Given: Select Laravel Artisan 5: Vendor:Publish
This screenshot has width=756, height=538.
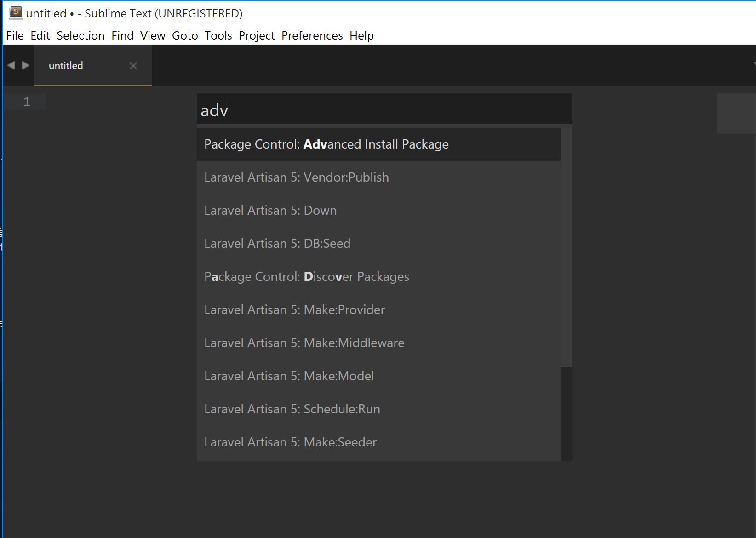Looking at the screenshot, I should tap(379, 177).
